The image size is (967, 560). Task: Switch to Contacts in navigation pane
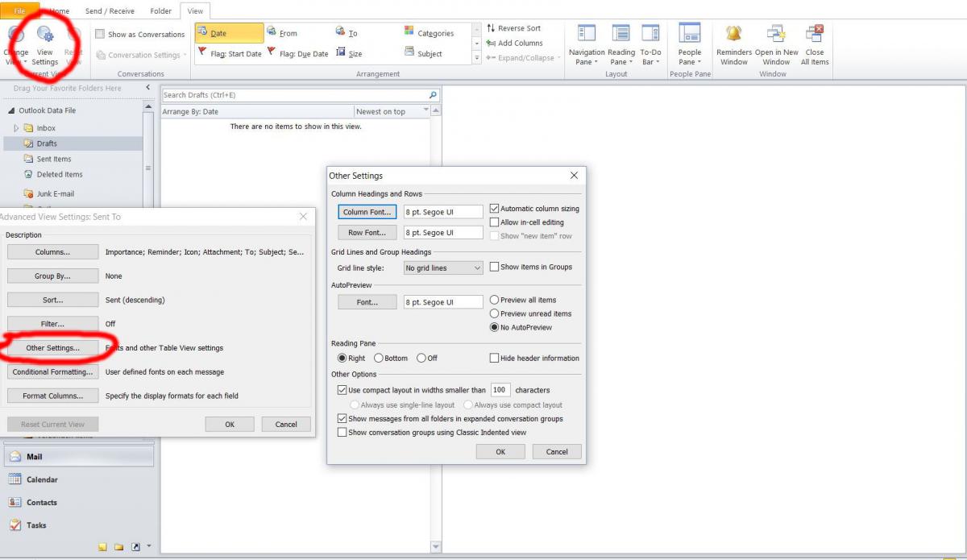click(x=77, y=502)
